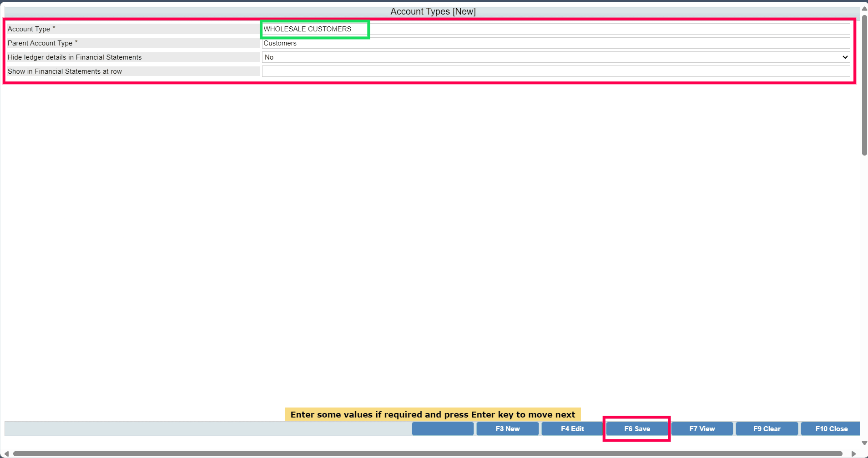Image resolution: width=868 pixels, height=458 pixels.
Task: Click the F7 View button
Action: pyautogui.click(x=702, y=429)
